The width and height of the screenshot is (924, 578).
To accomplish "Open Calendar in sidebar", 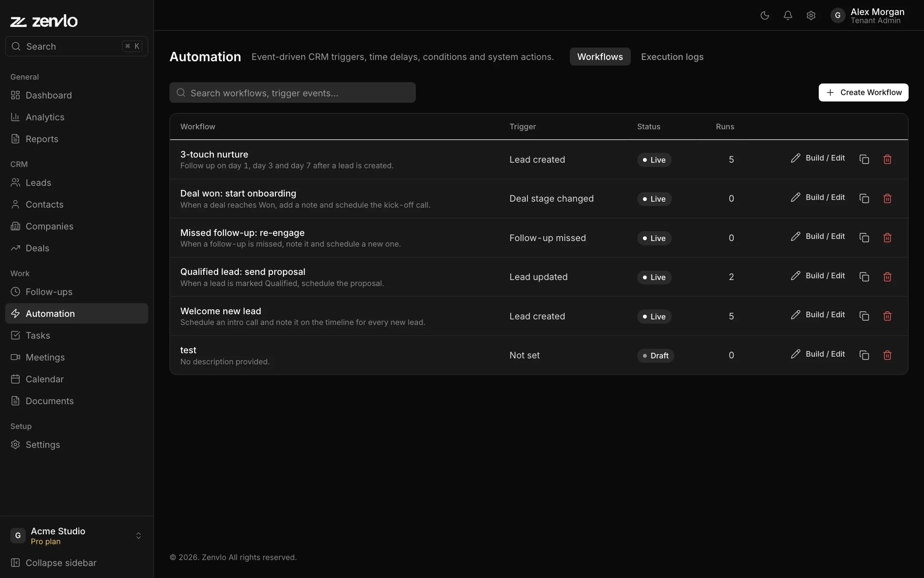I will click(x=77, y=379).
